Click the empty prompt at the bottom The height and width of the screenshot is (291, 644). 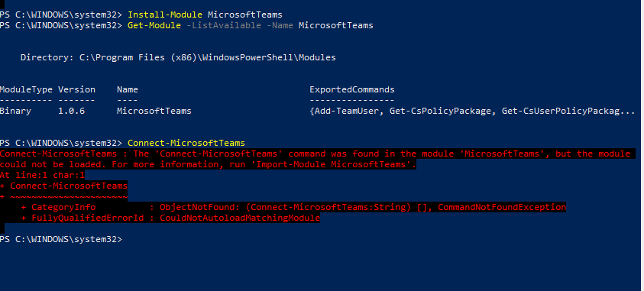[61, 239]
